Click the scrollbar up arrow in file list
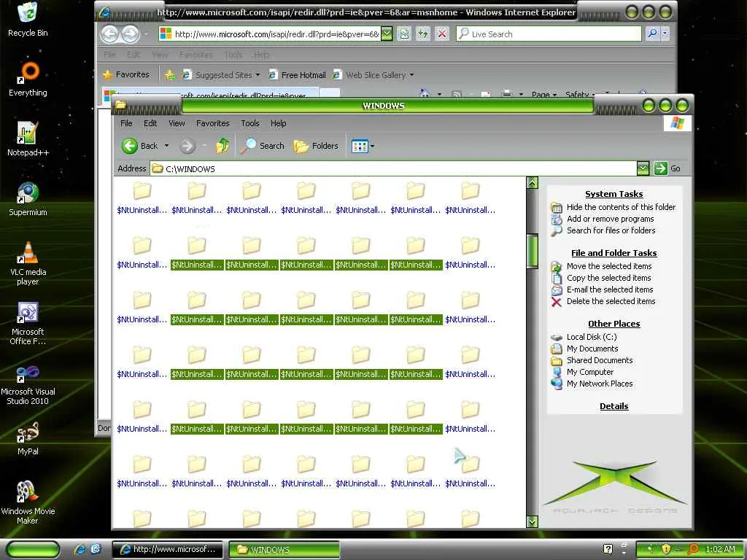The width and height of the screenshot is (747, 560). click(532, 183)
